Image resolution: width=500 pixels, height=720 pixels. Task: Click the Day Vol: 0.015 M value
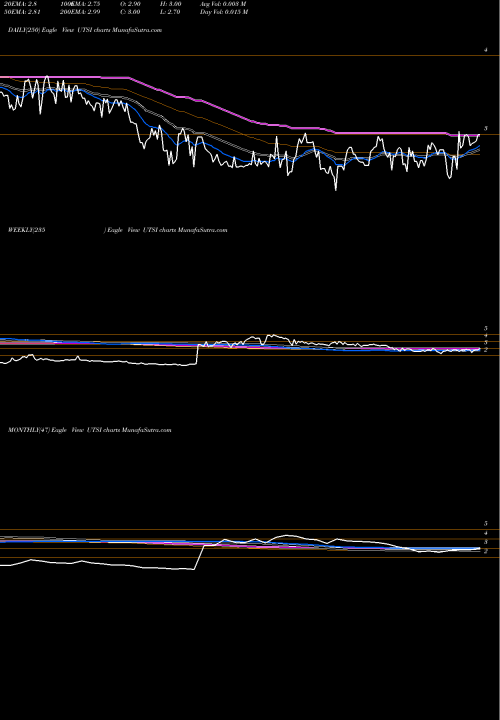(x=224, y=12)
